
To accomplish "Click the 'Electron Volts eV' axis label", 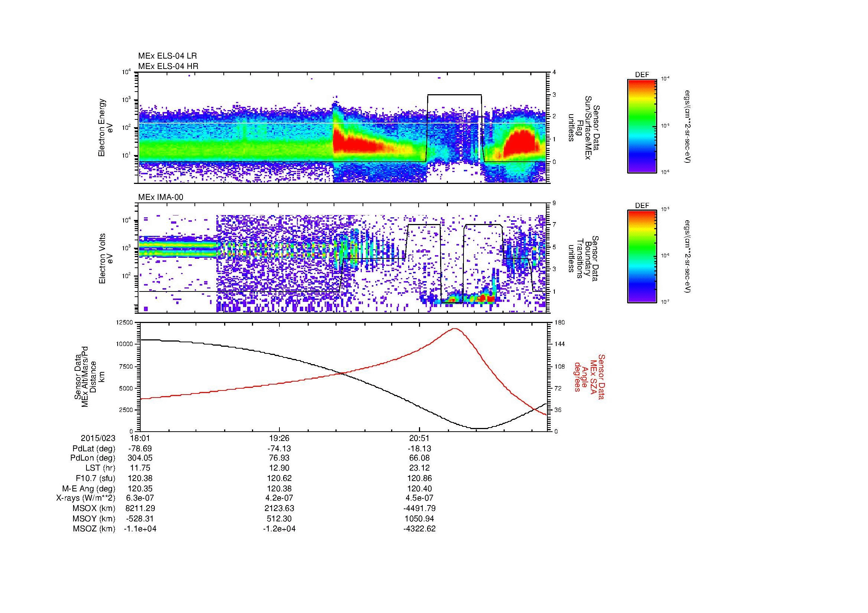I will [x=105, y=258].
